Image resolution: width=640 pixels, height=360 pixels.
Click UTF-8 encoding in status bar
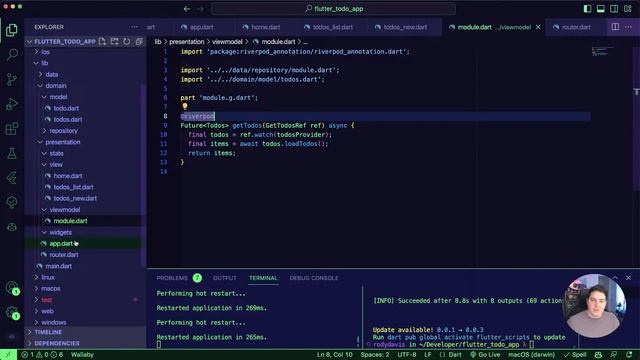(407, 355)
